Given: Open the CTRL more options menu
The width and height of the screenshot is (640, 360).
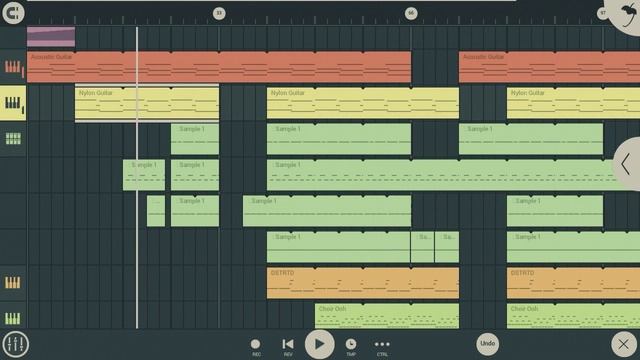Looking at the screenshot, I should point(382,347).
